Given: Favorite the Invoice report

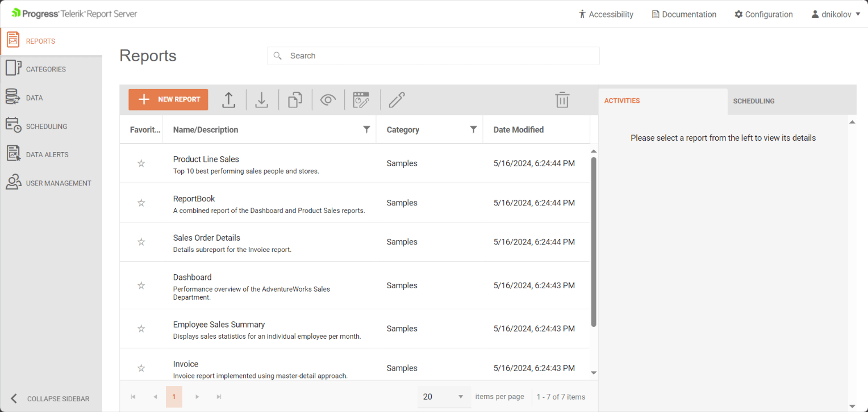Looking at the screenshot, I should point(141,368).
